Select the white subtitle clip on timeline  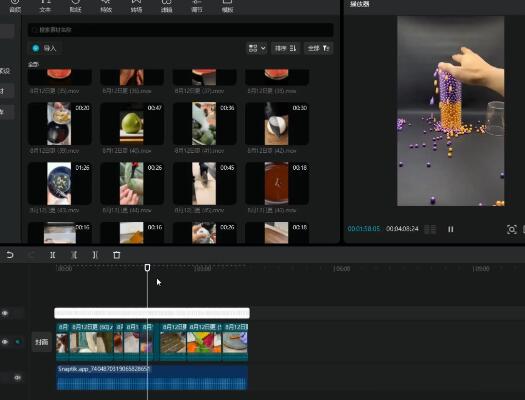[x=152, y=313]
